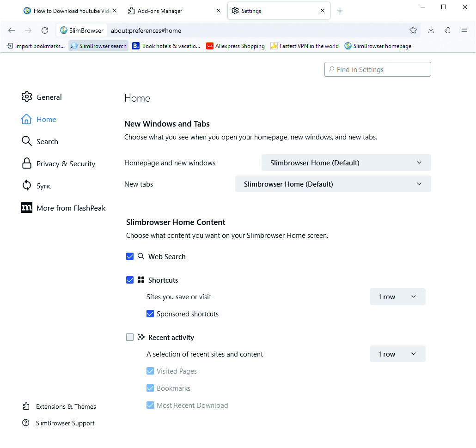
Task: Click the SlimBrowser homepage bookmark icon
Action: [x=348, y=46]
